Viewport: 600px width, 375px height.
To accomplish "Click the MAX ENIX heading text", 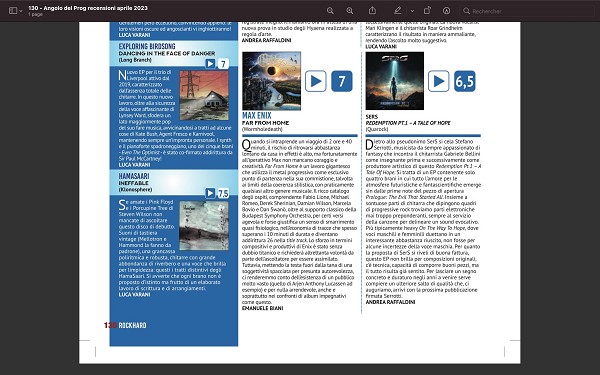I will click(x=257, y=115).
